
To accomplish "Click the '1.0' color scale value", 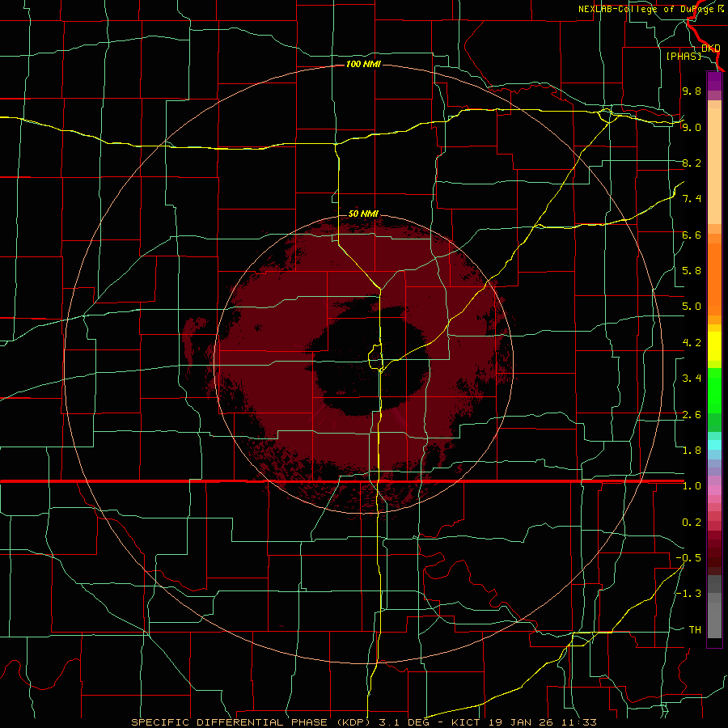I will click(x=692, y=486).
